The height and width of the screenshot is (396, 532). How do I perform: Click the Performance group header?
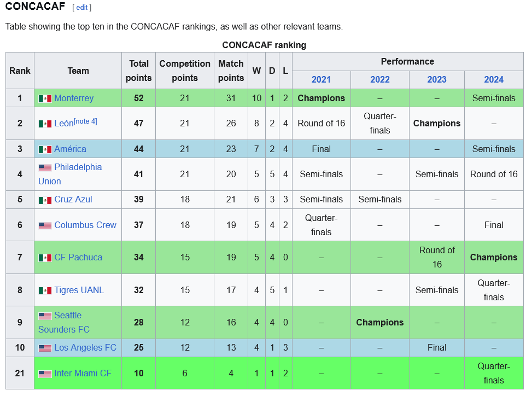pos(407,61)
